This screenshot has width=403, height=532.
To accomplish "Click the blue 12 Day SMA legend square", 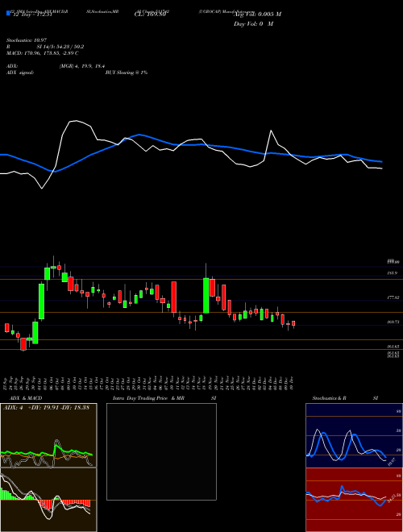I will pos(8,13).
